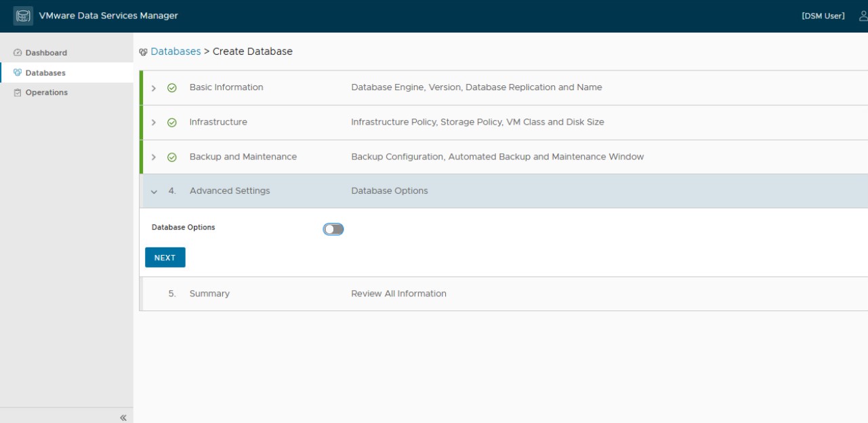The image size is (868, 423).
Task: Click the VMware Data Services Manager logo icon
Action: 24,16
